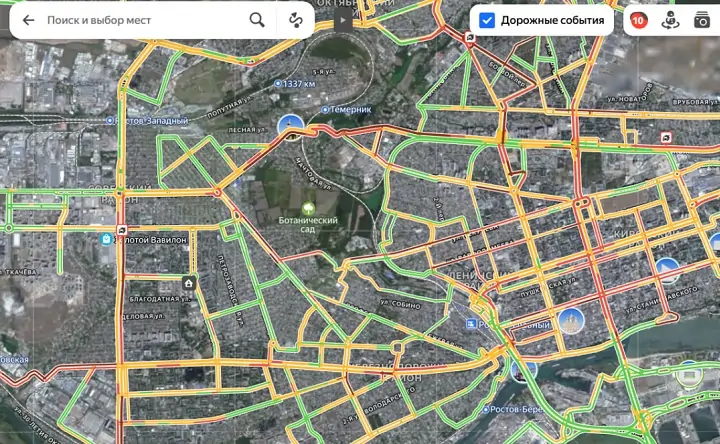Click the search field 'Поиск и выбор мест'
Screen dimensions: 720x444
click(140, 20)
